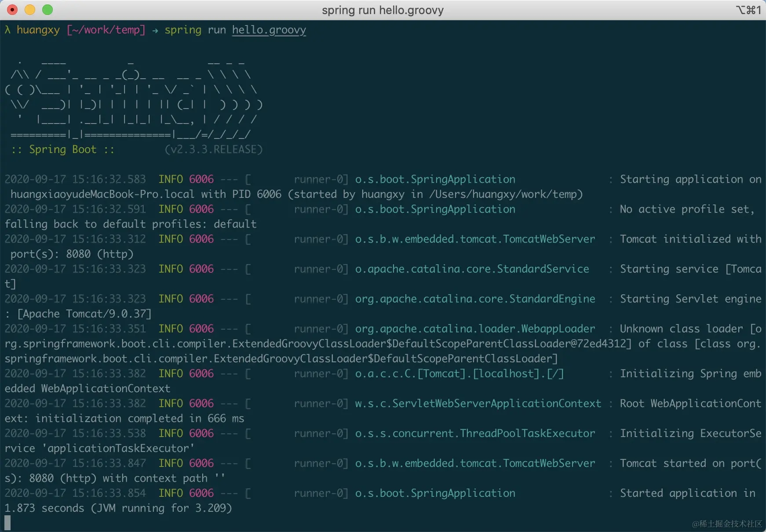Click the 'huangxy' username in the prompt
Image resolution: width=766 pixels, height=532 pixels.
[x=38, y=30]
